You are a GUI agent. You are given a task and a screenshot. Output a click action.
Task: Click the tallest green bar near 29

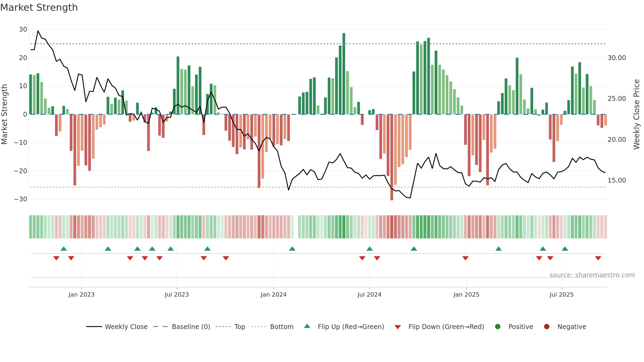coord(344,74)
